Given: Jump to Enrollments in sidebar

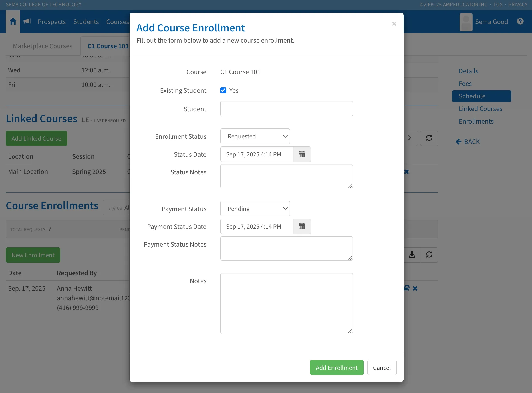Looking at the screenshot, I should point(476,121).
